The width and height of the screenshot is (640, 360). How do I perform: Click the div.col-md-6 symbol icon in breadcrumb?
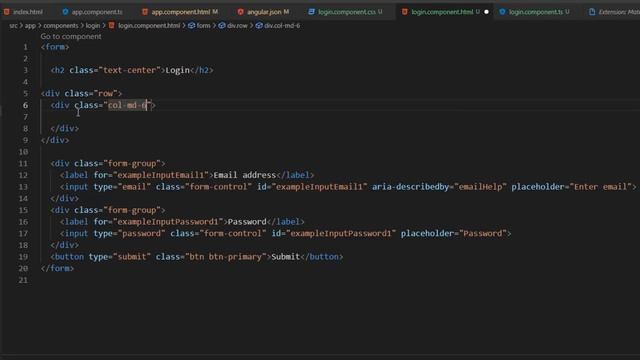(x=259, y=25)
